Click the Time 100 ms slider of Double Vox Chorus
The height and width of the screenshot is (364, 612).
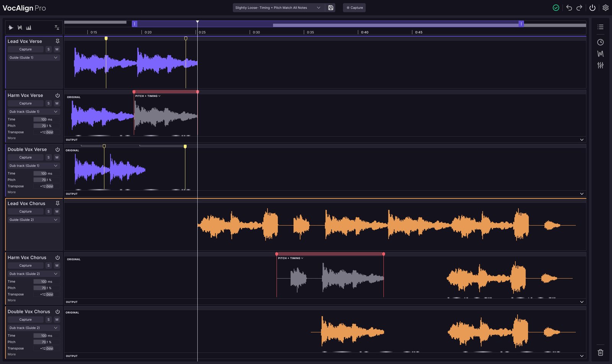point(46,336)
